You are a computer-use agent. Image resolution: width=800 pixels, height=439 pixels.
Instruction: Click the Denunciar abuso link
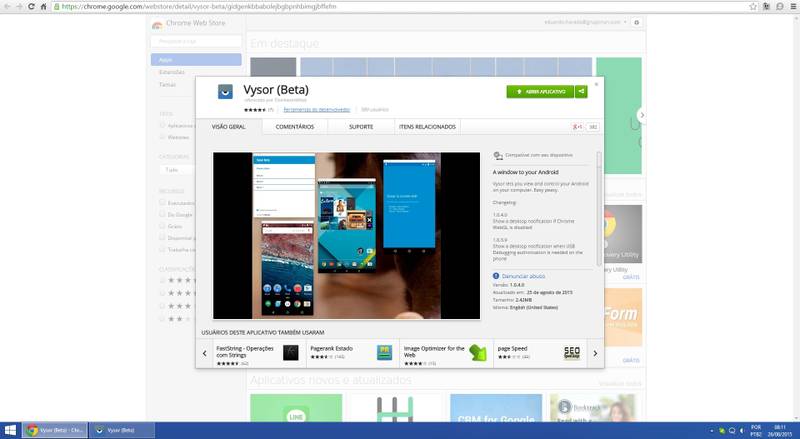point(523,276)
